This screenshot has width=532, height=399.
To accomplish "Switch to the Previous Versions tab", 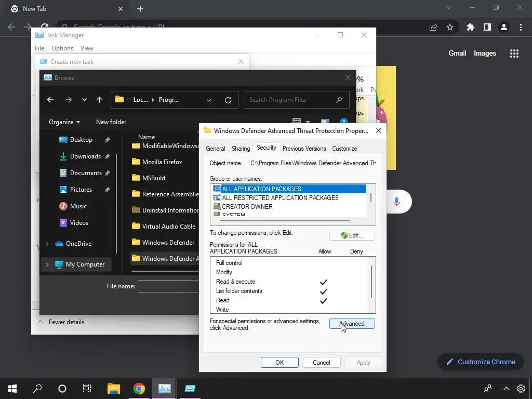I will click(x=304, y=149).
